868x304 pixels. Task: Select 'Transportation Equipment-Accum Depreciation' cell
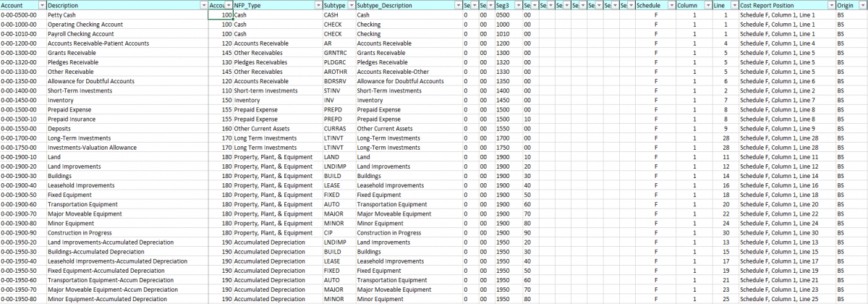tap(127, 279)
